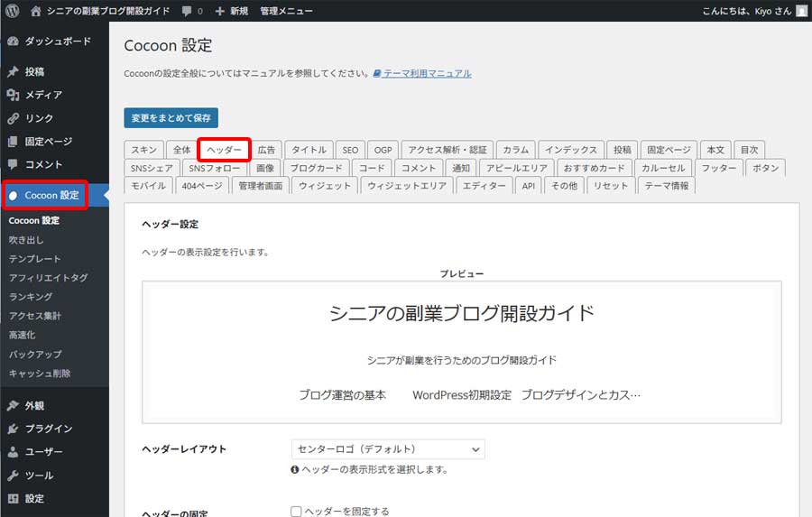The width and height of the screenshot is (812, 517).
Task: Open Tools via the wrench icon
Action: [x=13, y=475]
